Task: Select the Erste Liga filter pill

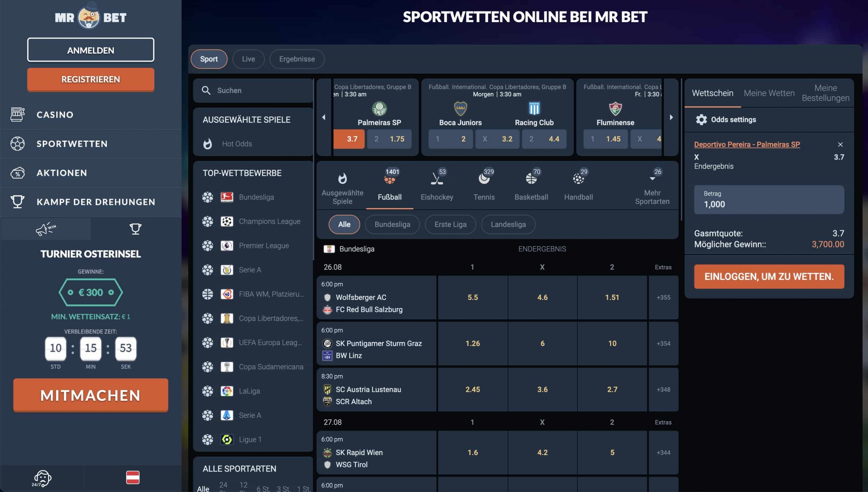Action: pos(450,224)
